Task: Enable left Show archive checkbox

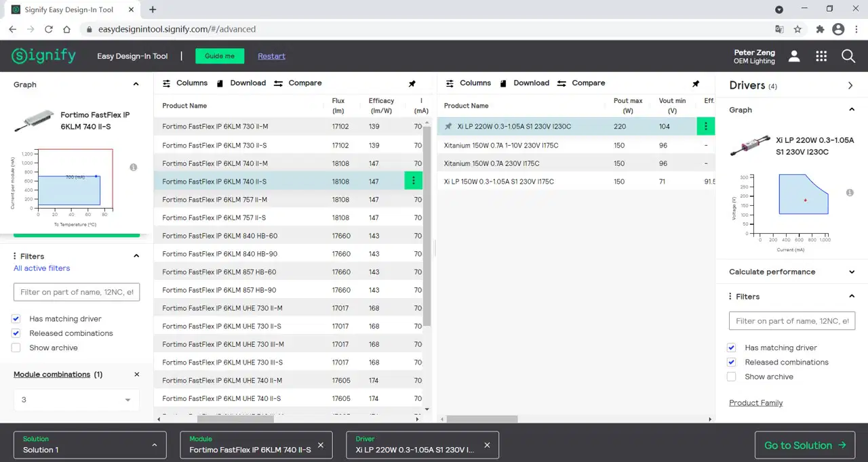Action: coord(16,348)
